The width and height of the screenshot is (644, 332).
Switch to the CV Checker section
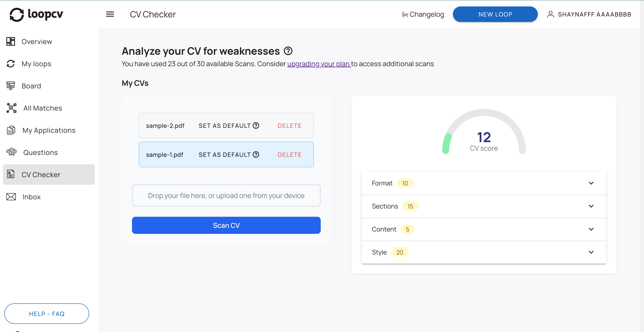coord(41,174)
